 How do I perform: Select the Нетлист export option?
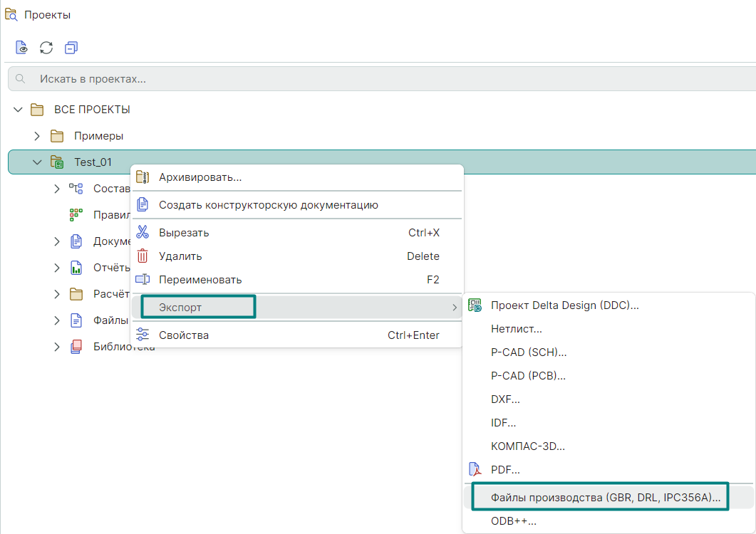(x=517, y=329)
